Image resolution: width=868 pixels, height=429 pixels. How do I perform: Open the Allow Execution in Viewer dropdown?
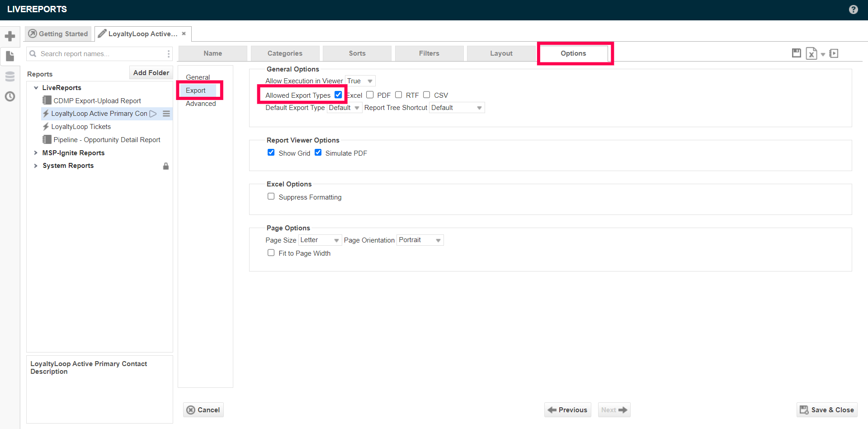click(360, 81)
